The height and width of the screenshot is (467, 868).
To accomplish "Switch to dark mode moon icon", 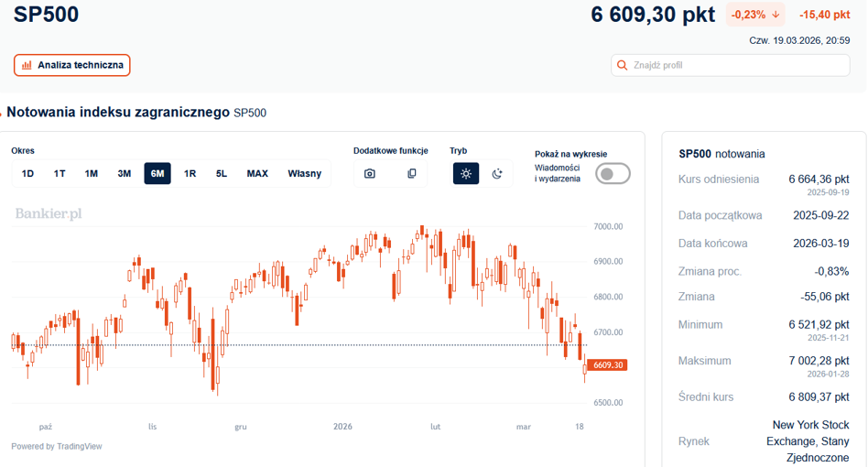I will 497,174.
